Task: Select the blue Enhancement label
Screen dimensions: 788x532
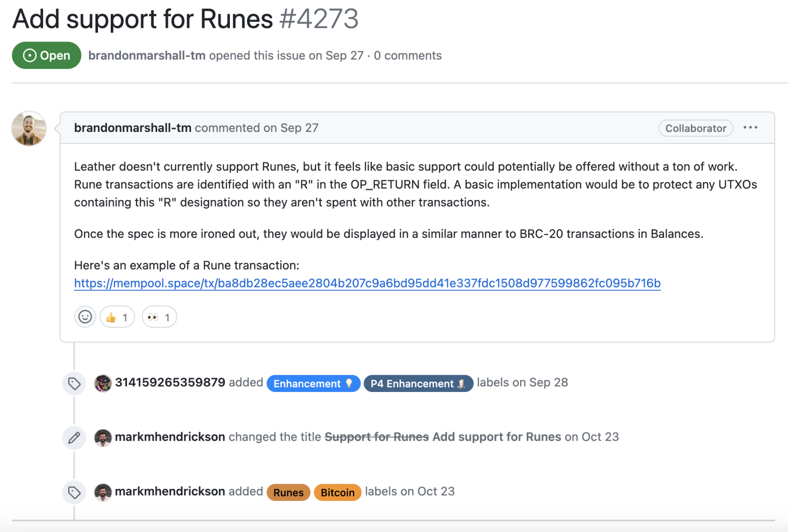Action: click(313, 384)
